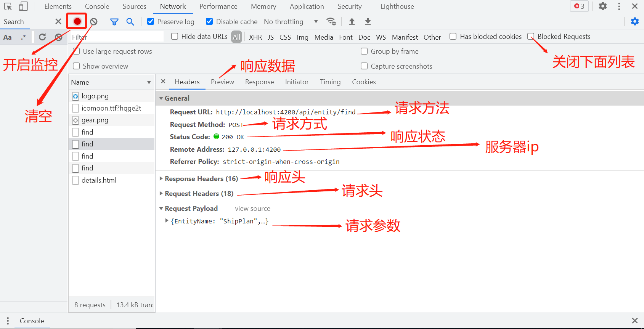Image resolution: width=644 pixels, height=329 pixels.
Task: Open the Performance panel
Action: 218,6
